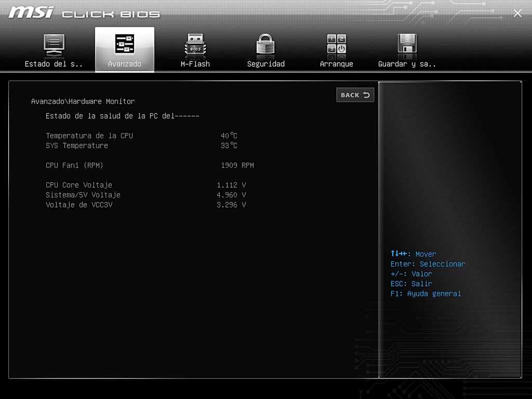This screenshot has height=399, width=532.
Task: Click the Avanzado tab label
Action: click(125, 64)
